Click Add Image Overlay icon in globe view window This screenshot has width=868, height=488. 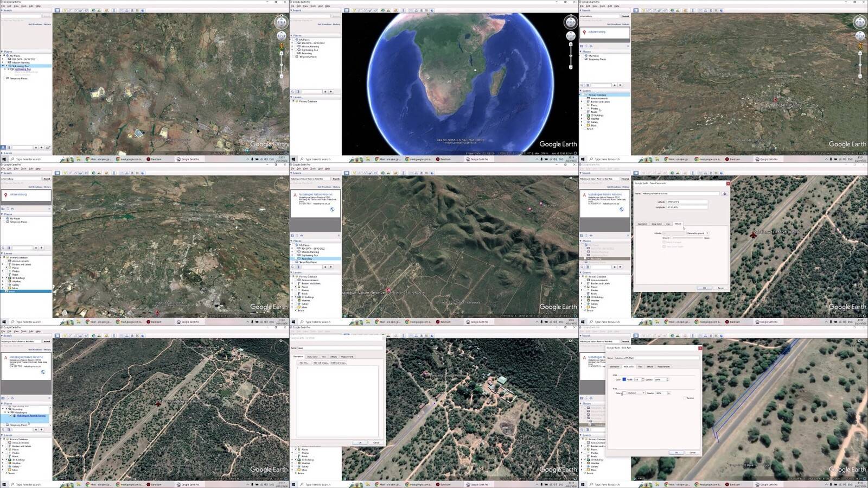pyautogui.click(x=370, y=10)
